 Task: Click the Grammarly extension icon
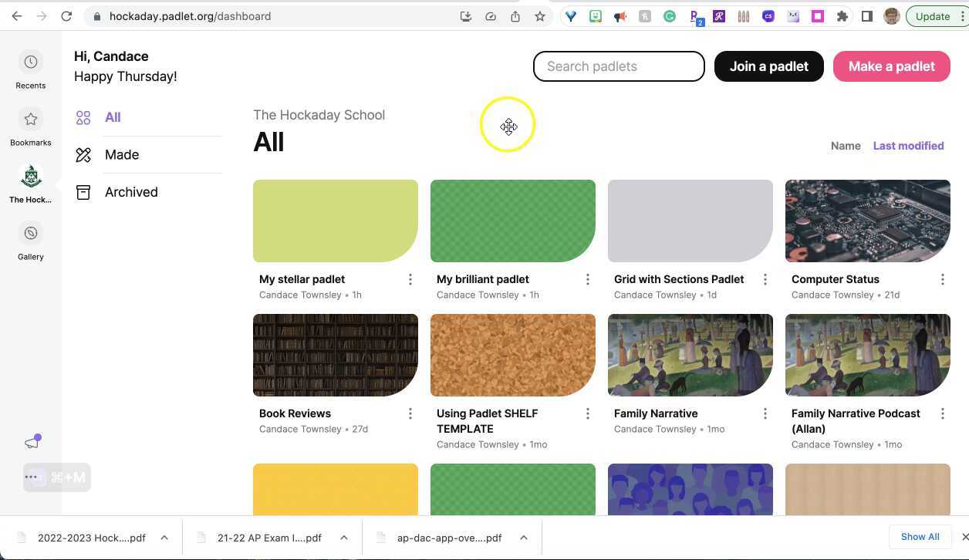[x=670, y=15]
